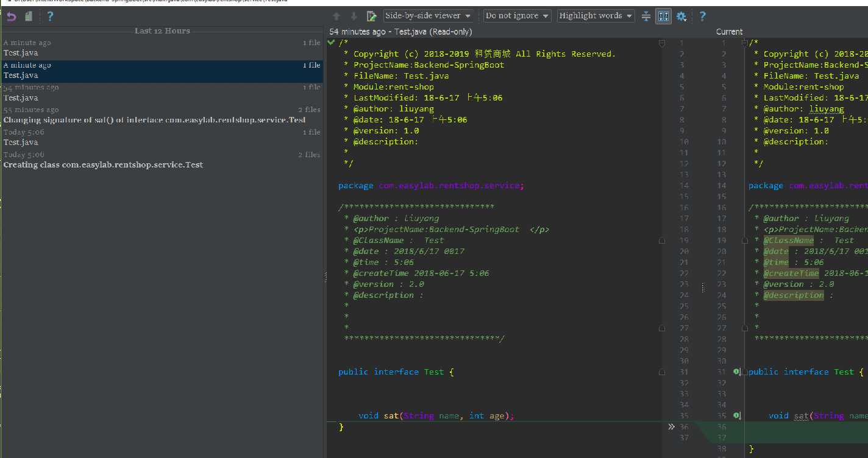The height and width of the screenshot is (458, 868).
Task: Open the Do not ignore dropdown
Action: 518,16
